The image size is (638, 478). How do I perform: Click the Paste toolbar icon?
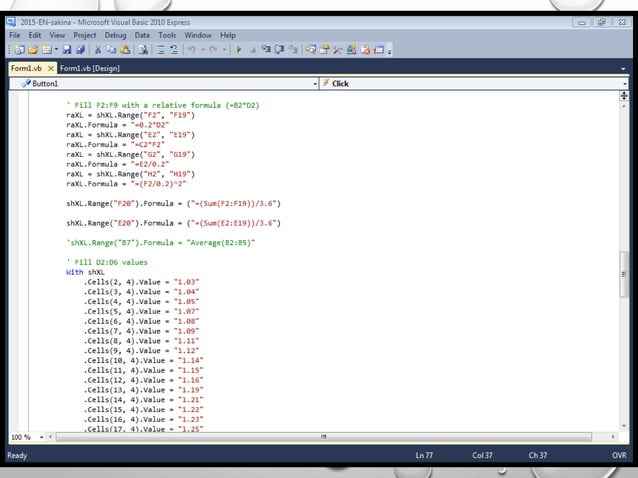123,49
